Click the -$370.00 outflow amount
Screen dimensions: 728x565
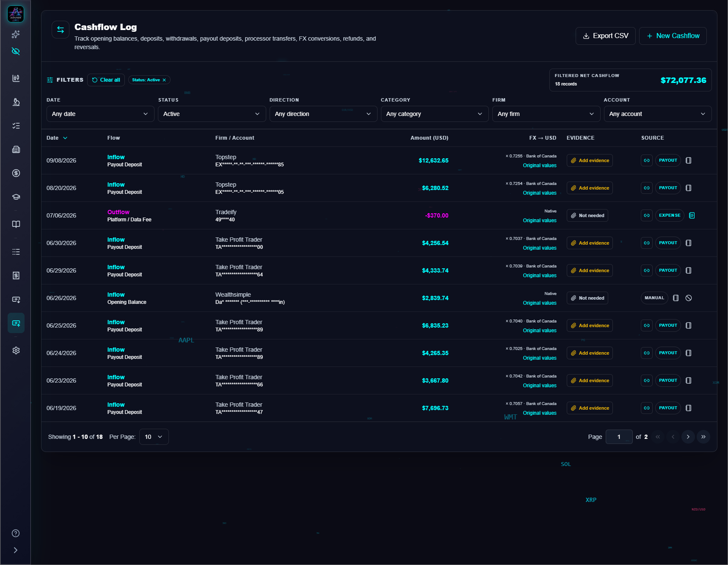pyautogui.click(x=436, y=215)
